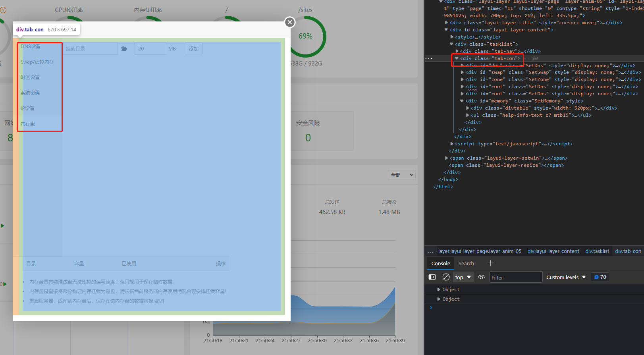644x355 pixels.
Task: Switch to the Console drawer tab
Action: [x=441, y=263]
